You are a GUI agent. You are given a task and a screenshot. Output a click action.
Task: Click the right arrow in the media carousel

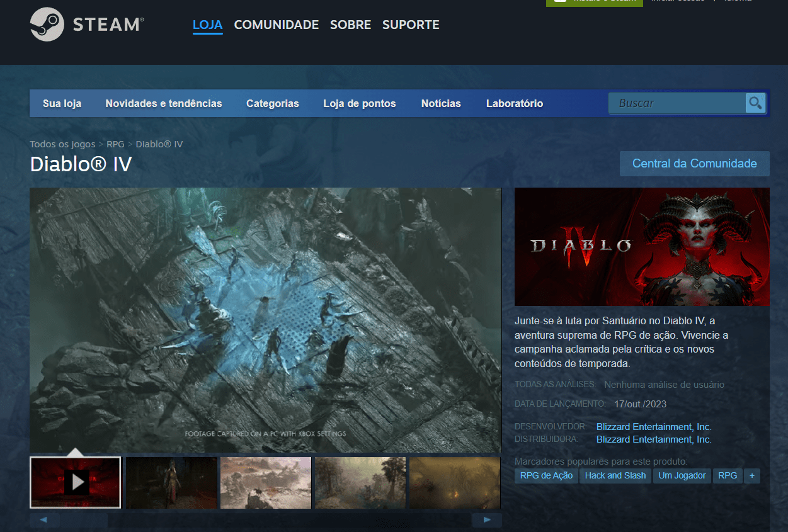coord(486,519)
